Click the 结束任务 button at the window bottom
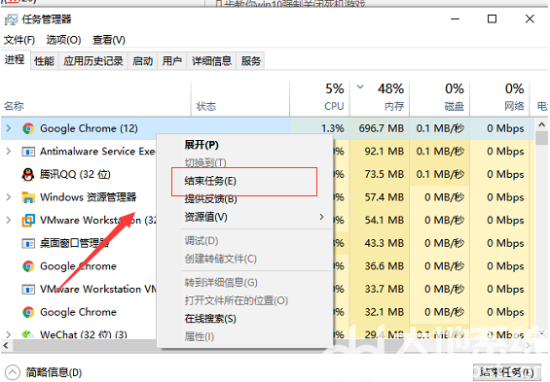Image resolution: width=550 pixels, height=382 pixels. pyautogui.click(x=507, y=371)
